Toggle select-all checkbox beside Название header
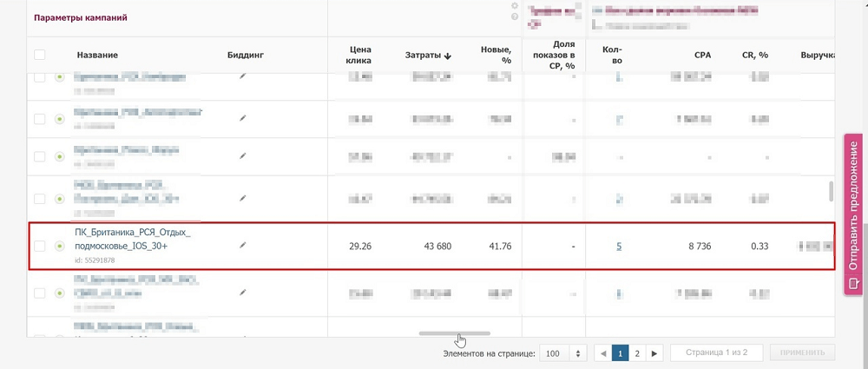 point(39,55)
